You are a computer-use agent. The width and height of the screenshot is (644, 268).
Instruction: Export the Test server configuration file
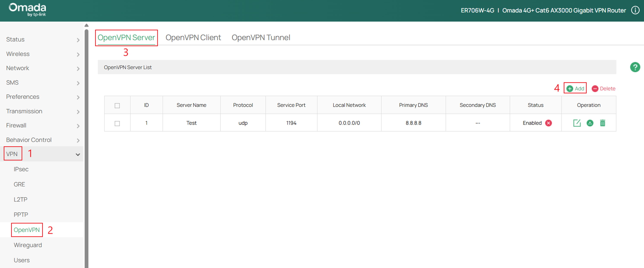click(x=590, y=123)
